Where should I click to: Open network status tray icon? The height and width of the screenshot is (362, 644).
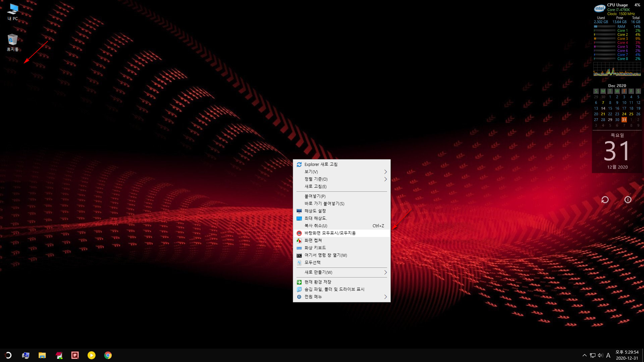(x=593, y=355)
